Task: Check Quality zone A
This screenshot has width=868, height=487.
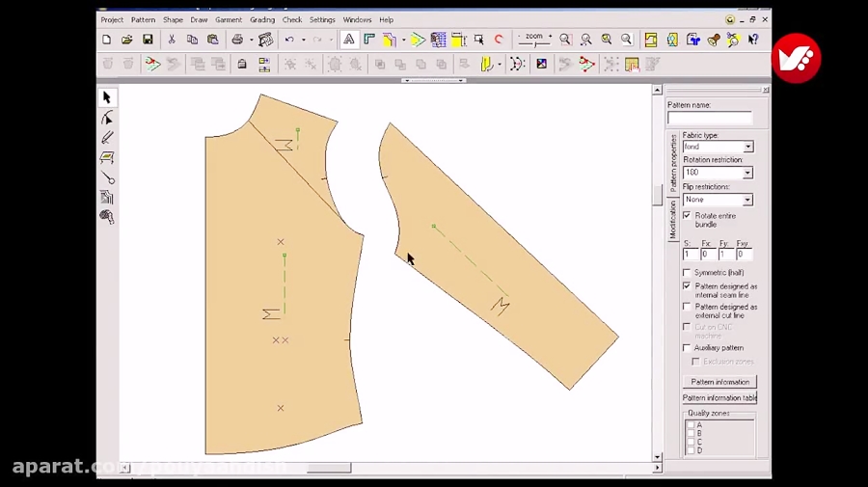Action: (x=691, y=425)
